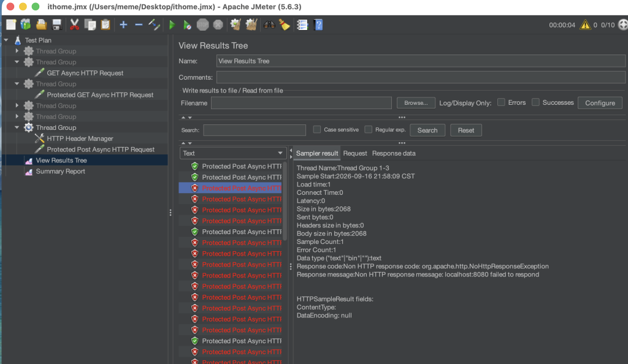This screenshot has height=364, width=628.
Task: Click the Response code NoHttpResponseException line
Action: pyautogui.click(x=423, y=266)
